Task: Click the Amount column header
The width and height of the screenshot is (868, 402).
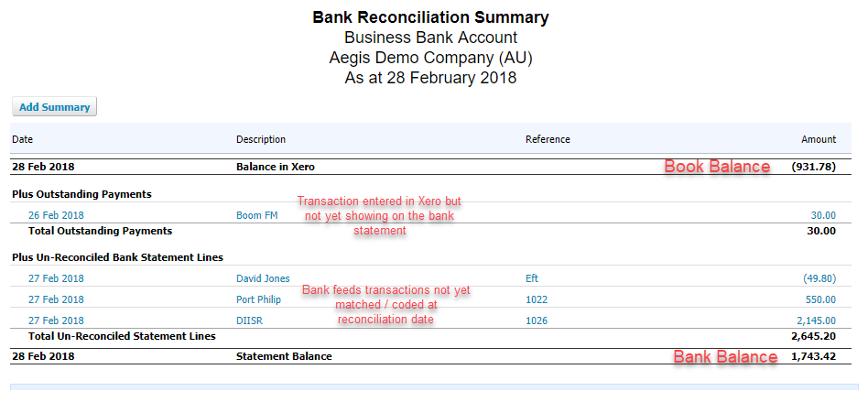Action: pyautogui.click(x=819, y=139)
